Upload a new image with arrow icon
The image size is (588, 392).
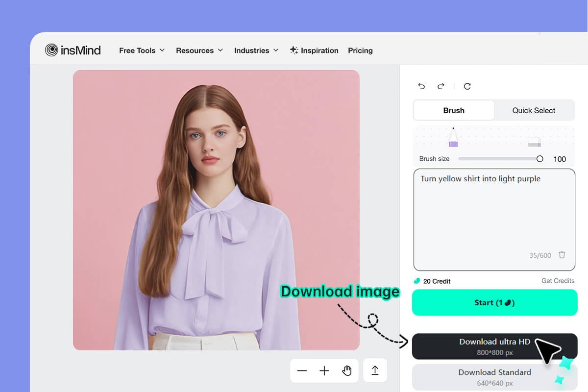375,370
